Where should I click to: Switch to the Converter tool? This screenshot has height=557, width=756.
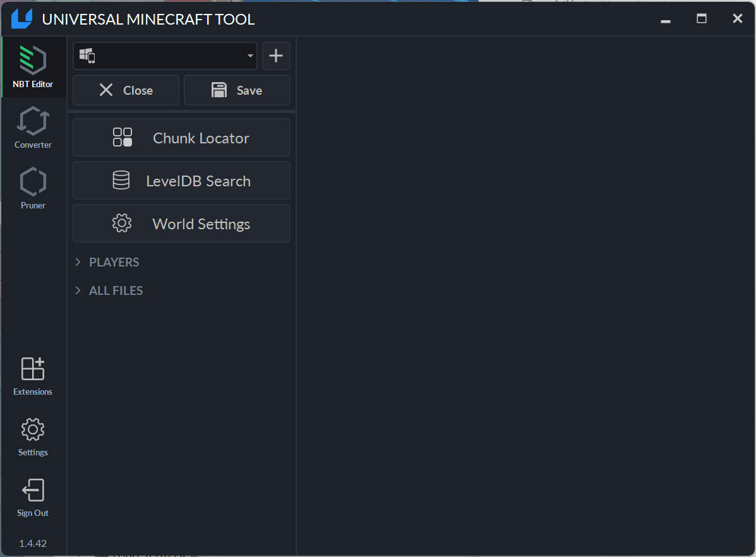point(33,128)
